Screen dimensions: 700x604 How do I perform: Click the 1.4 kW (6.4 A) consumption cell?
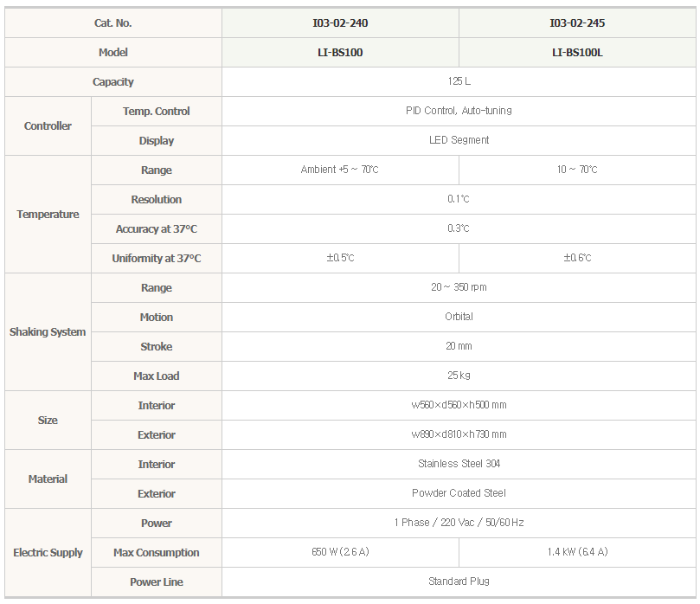click(577, 552)
